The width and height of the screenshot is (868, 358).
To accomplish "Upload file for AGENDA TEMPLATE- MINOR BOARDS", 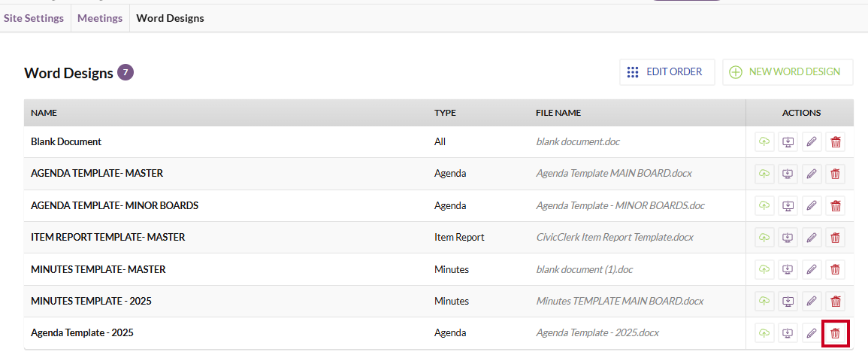I will [x=764, y=205].
